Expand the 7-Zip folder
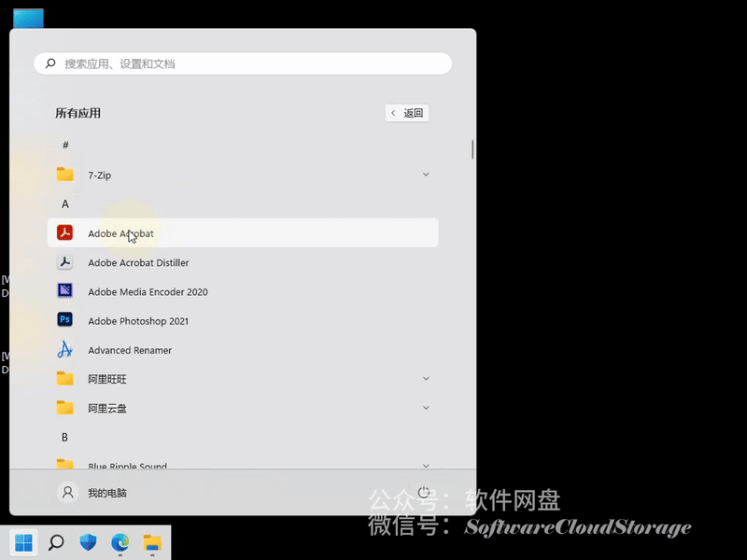The width and height of the screenshot is (747, 560). pos(426,175)
